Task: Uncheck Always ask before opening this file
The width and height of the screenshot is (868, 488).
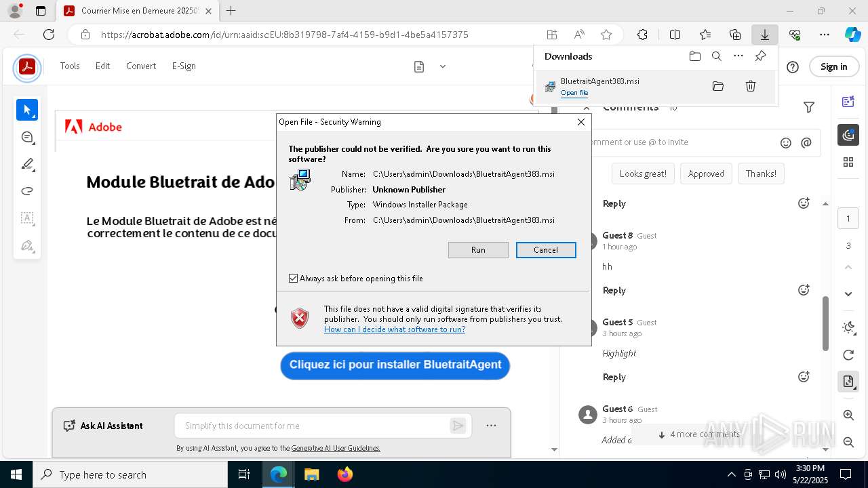Action: [x=294, y=279]
